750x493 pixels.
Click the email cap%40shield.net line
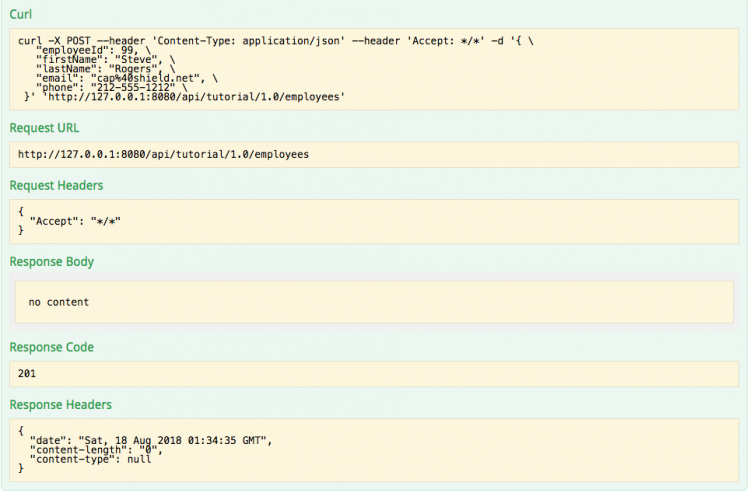pyautogui.click(x=127, y=78)
